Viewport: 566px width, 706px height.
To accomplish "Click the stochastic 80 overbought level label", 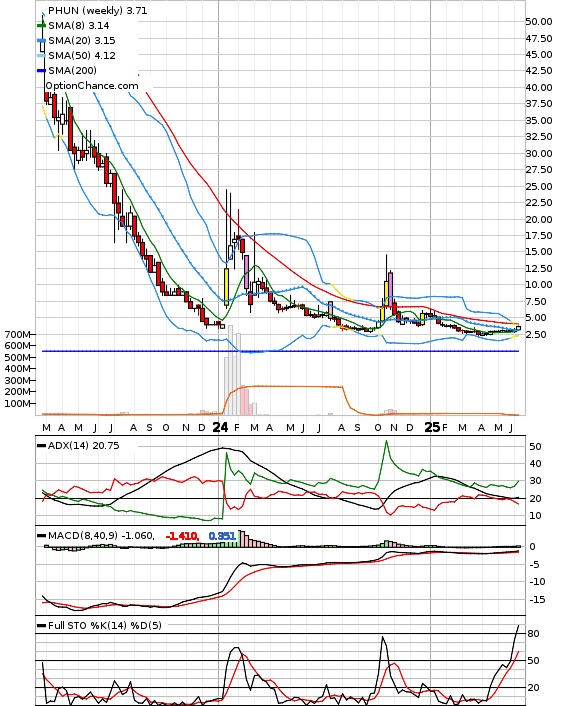I will (534, 634).
